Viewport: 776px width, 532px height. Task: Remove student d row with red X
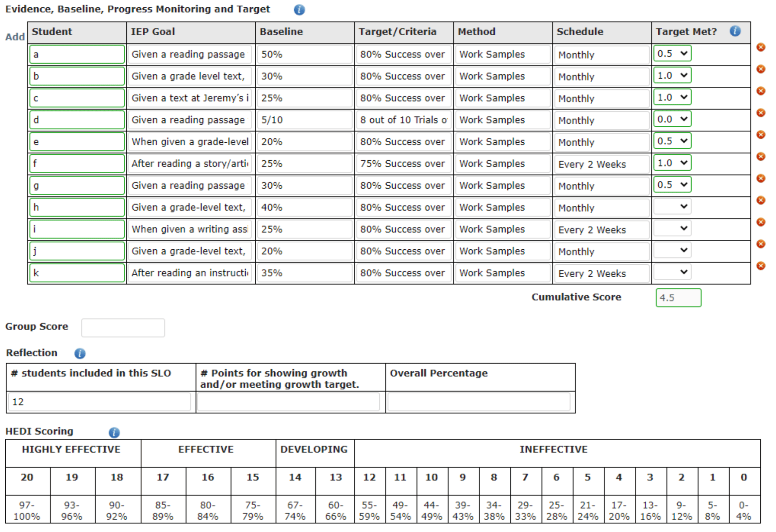[761, 113]
